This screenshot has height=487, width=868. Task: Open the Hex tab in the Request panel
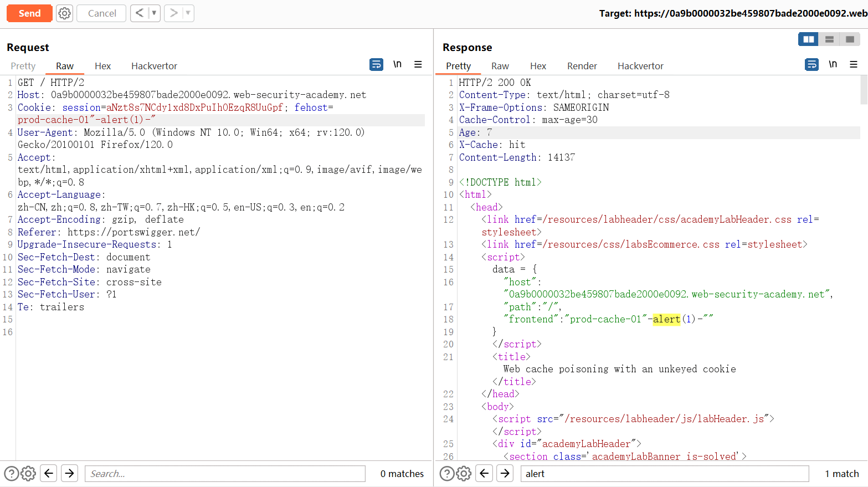[102, 66]
